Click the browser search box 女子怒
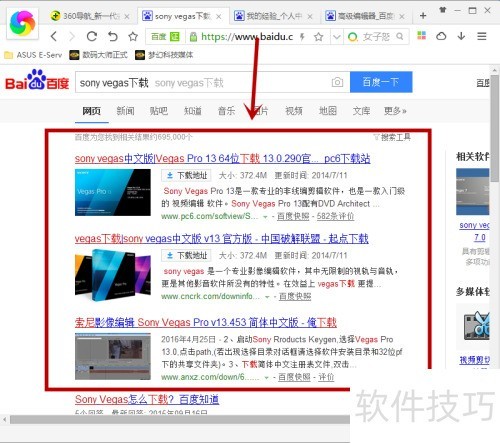Viewport: 500px width, 443px height. click(x=376, y=36)
